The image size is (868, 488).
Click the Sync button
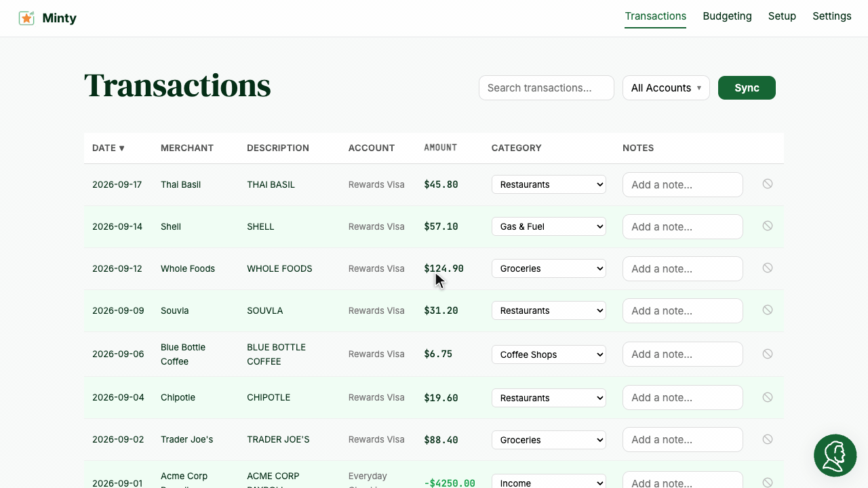[747, 88]
